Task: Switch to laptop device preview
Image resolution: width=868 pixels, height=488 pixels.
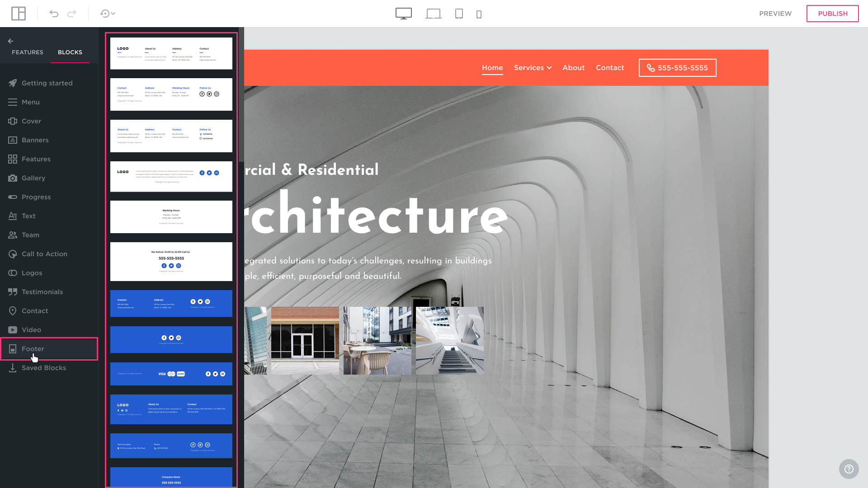Action: pyautogui.click(x=433, y=14)
